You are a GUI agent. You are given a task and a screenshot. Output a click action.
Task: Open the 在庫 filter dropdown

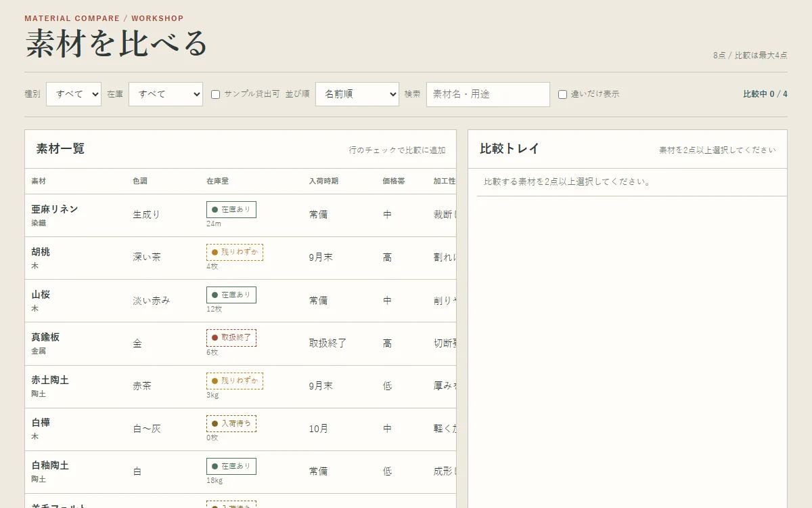coord(166,94)
